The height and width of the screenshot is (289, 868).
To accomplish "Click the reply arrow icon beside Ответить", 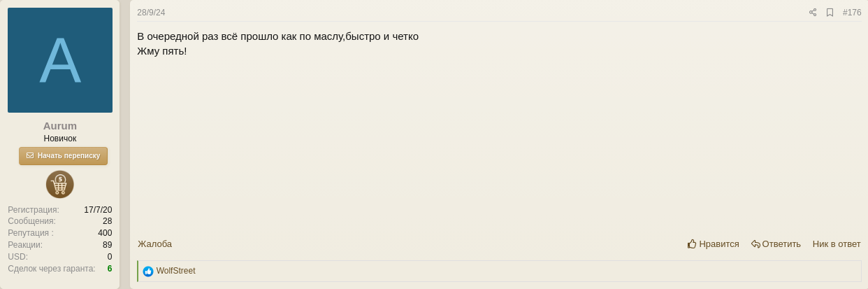I will click(755, 244).
